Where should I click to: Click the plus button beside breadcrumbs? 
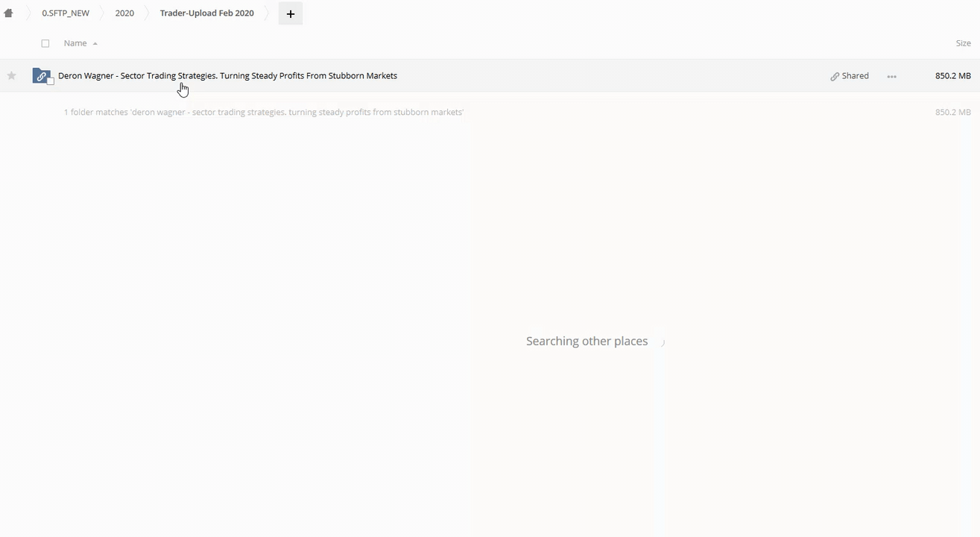tap(291, 13)
